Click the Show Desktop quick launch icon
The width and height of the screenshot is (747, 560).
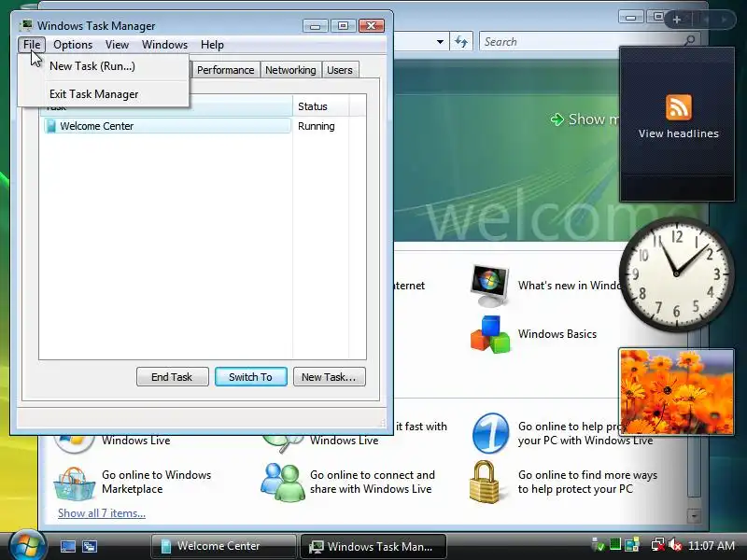(x=67, y=546)
